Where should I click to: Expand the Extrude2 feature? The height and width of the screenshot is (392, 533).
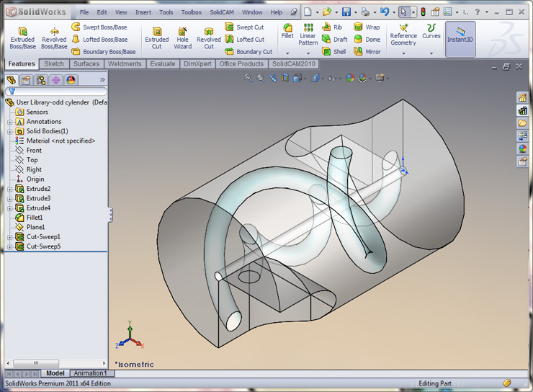(10, 189)
